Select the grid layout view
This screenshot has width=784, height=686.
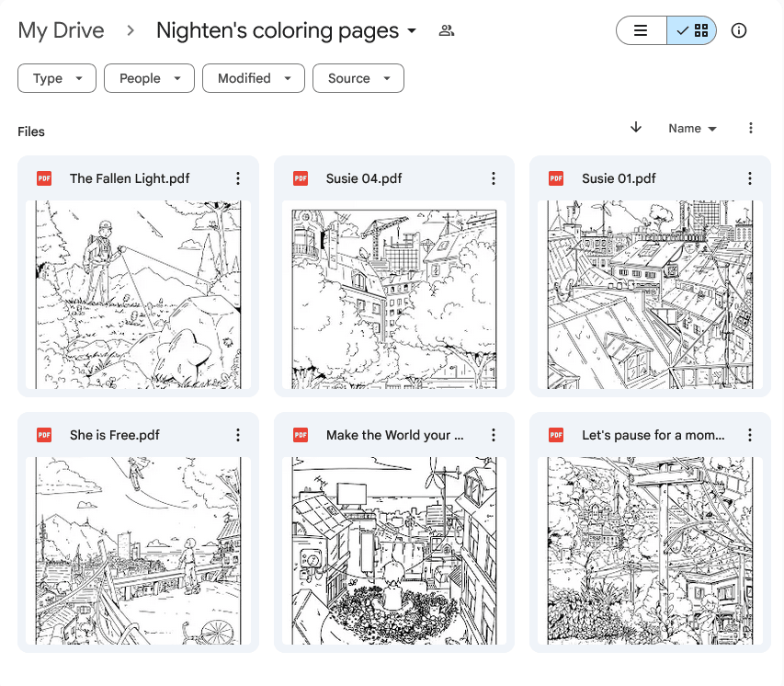[x=691, y=30]
